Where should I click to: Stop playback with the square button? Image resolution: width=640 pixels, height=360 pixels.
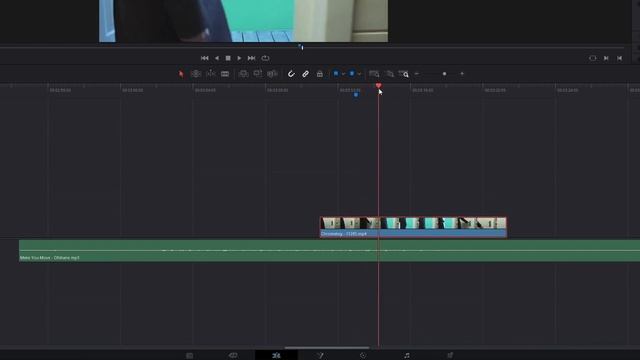pyautogui.click(x=228, y=58)
